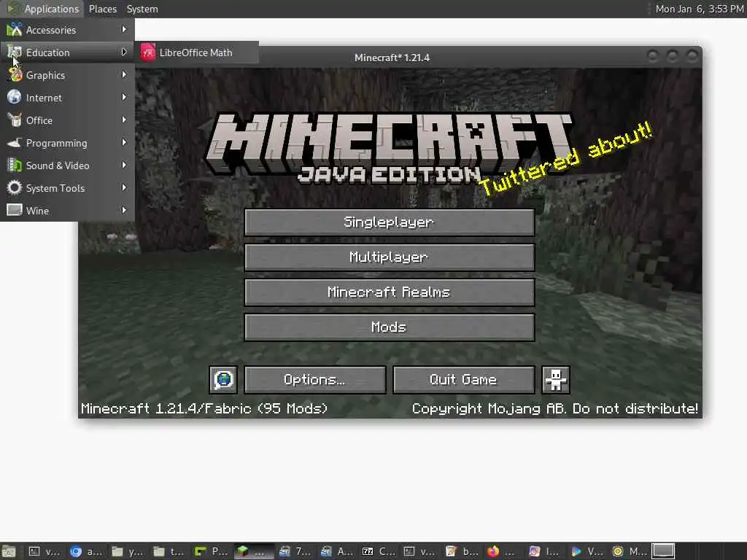Expand the Programming submenu
The width and height of the screenshot is (747, 560).
(x=67, y=143)
